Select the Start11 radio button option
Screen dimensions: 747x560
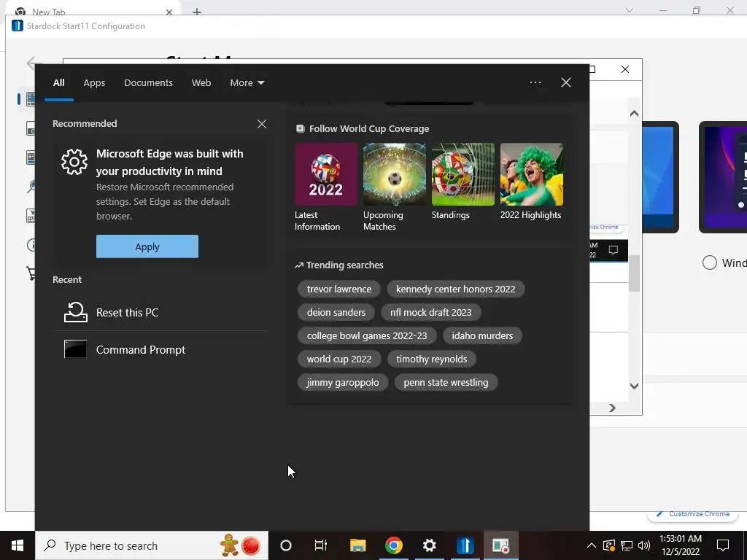pos(709,262)
